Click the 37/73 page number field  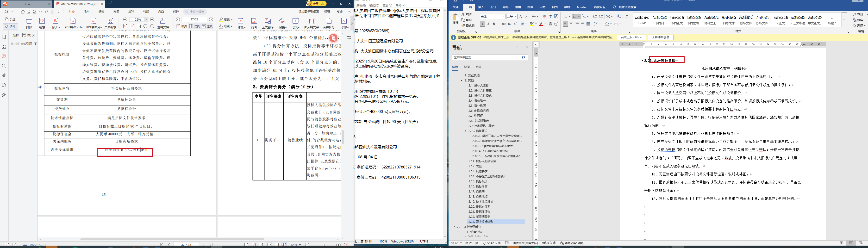[194, 19]
